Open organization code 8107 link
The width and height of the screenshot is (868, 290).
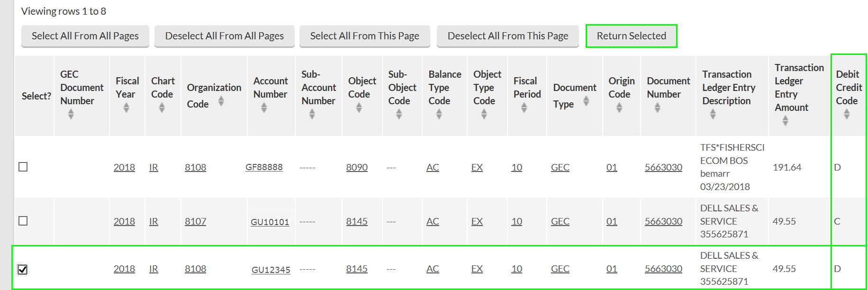tap(195, 221)
